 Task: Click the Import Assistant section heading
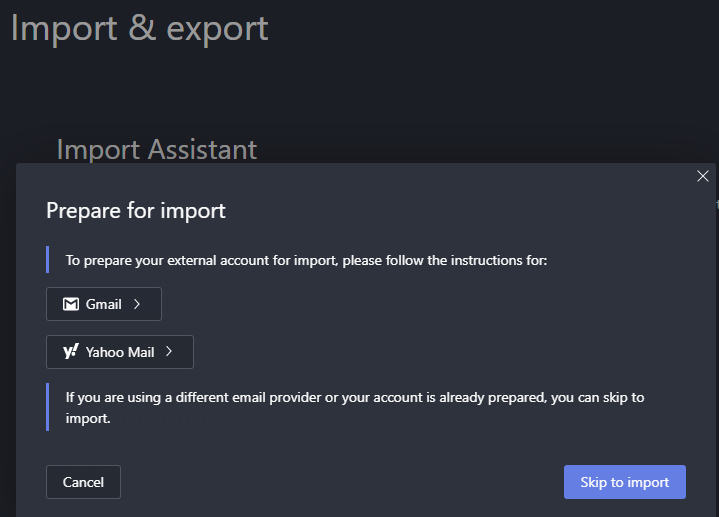coord(157,149)
